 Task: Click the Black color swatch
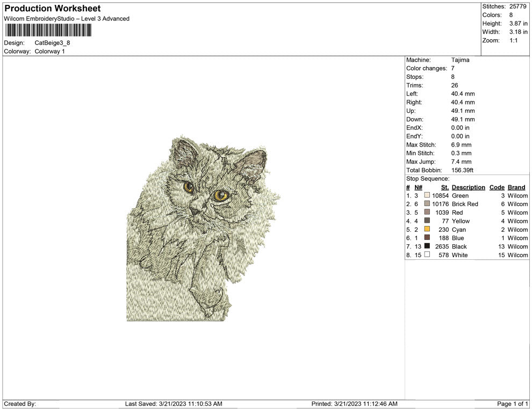427,246
